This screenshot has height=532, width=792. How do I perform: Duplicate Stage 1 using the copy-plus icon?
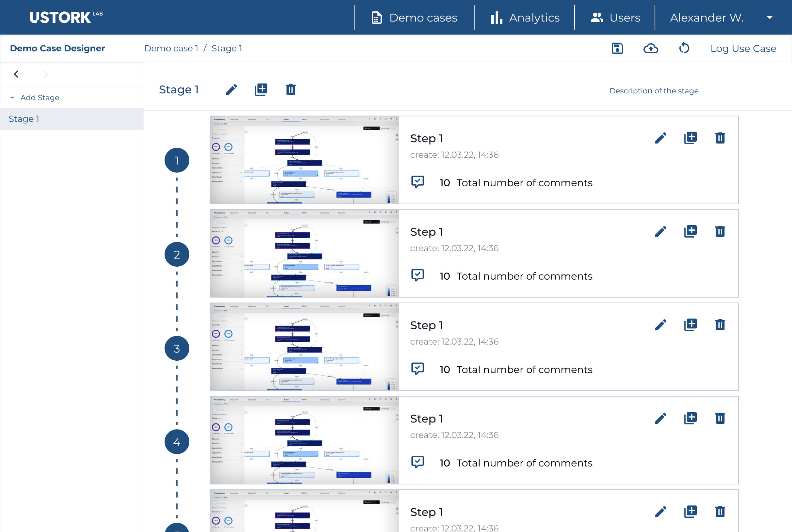pyautogui.click(x=261, y=90)
